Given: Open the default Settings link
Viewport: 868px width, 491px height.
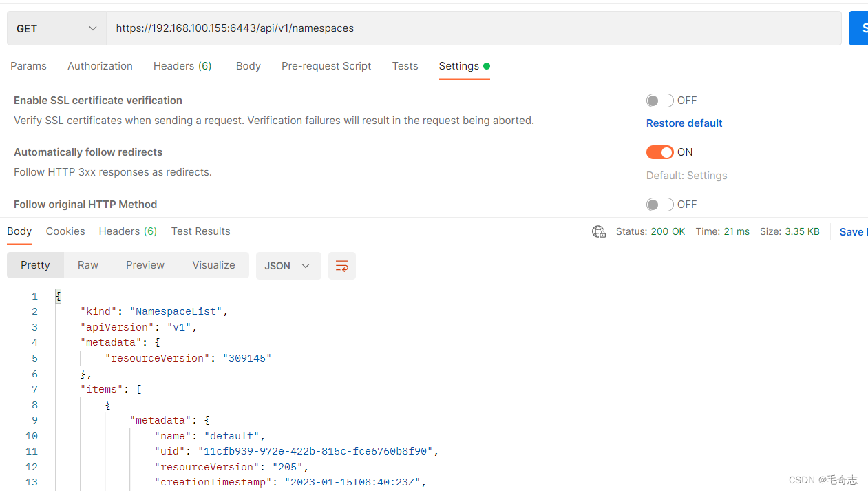Looking at the screenshot, I should [x=706, y=176].
